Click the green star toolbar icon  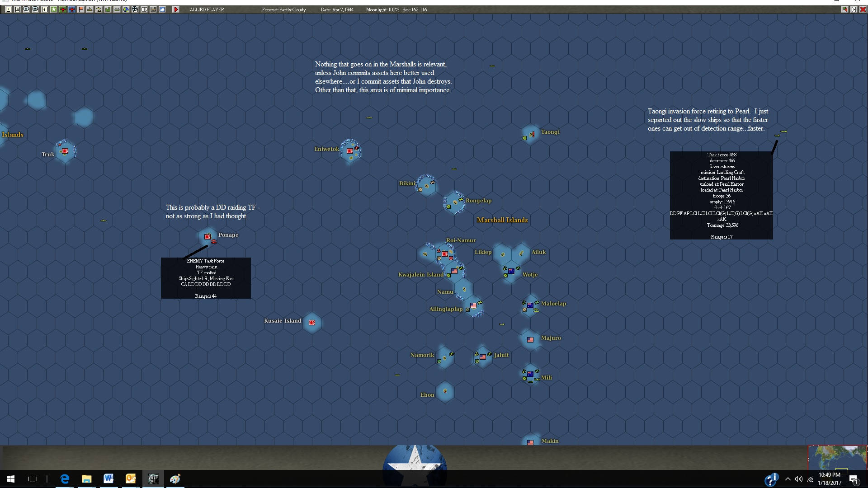54,9
